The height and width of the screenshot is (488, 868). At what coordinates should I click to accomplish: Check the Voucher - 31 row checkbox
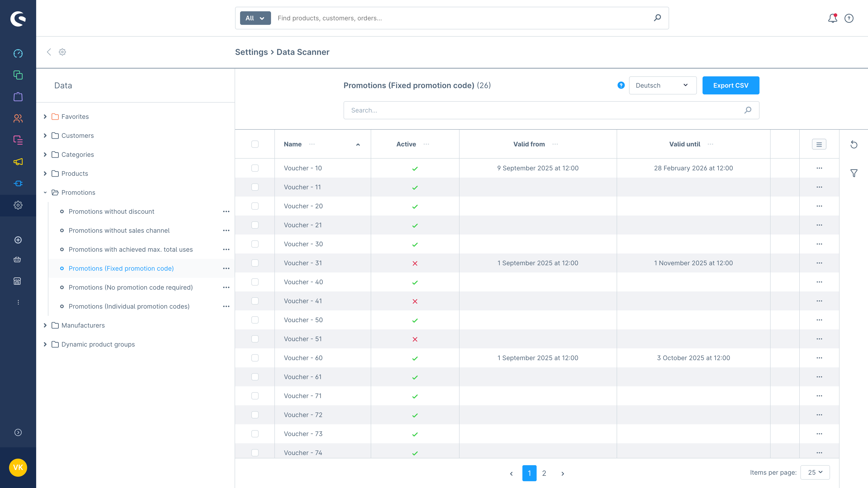[x=255, y=263]
